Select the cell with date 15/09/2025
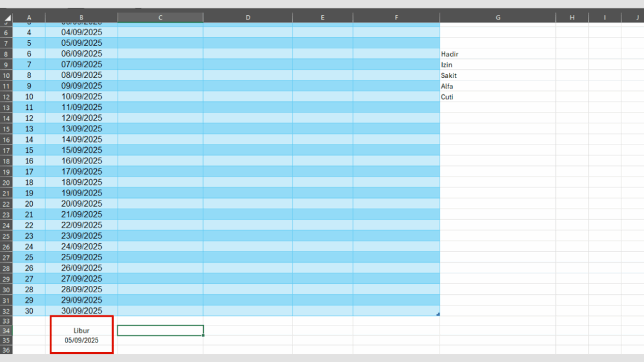Viewport: 644px width, 362px height. (81, 150)
